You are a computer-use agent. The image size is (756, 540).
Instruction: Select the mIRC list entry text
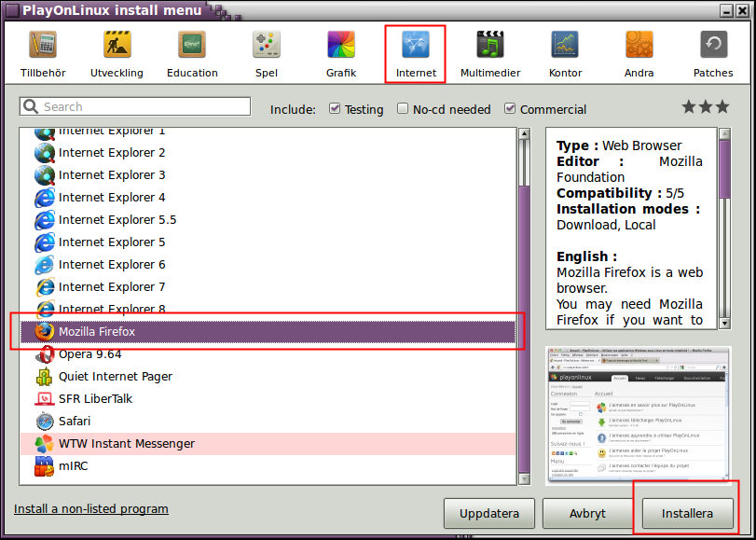(74, 466)
